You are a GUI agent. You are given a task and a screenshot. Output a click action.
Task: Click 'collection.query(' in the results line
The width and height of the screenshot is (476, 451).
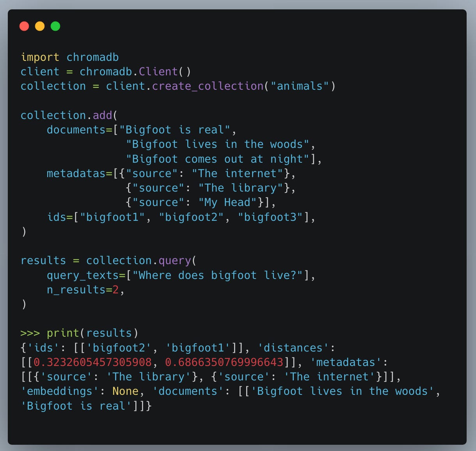click(x=141, y=261)
